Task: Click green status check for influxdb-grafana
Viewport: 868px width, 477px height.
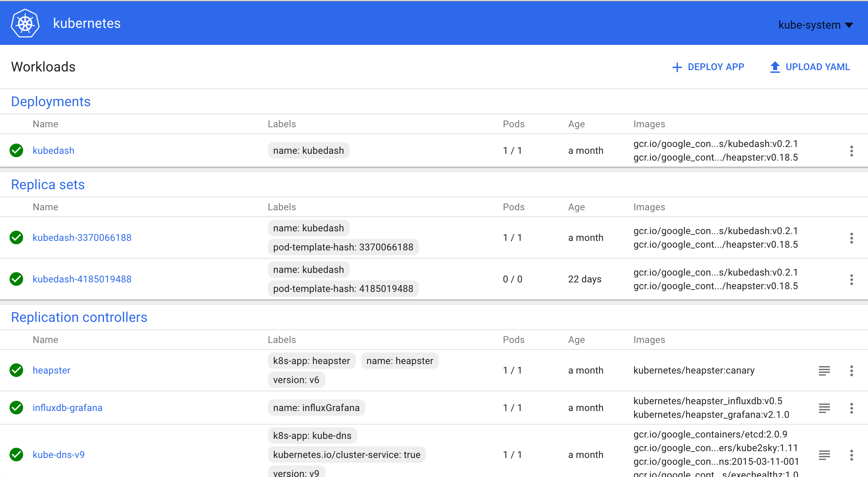Action: tap(16, 408)
